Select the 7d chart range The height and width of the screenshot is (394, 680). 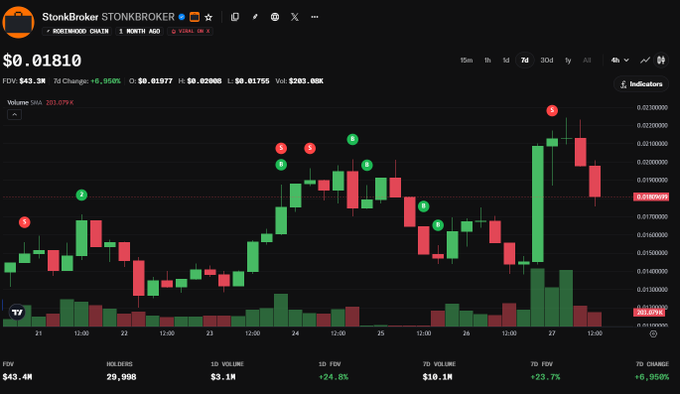point(524,60)
